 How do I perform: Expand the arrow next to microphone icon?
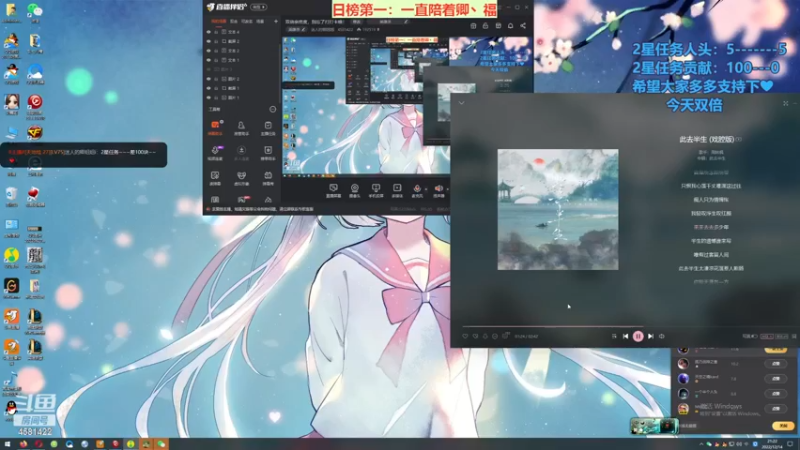tap(426, 189)
